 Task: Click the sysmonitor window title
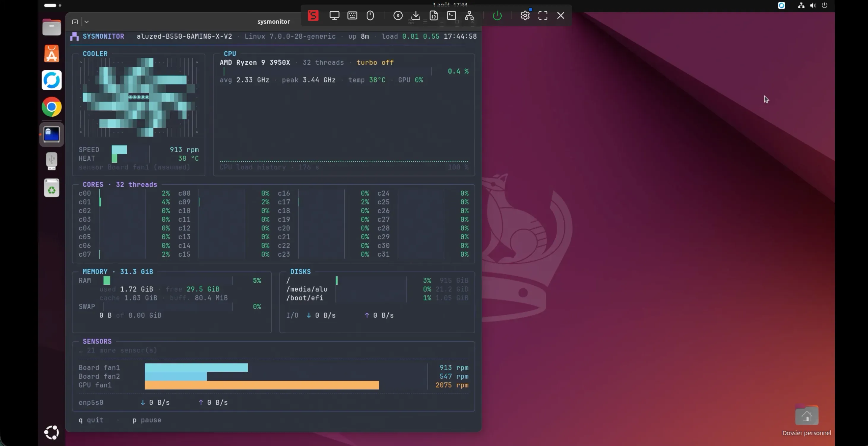(273, 22)
